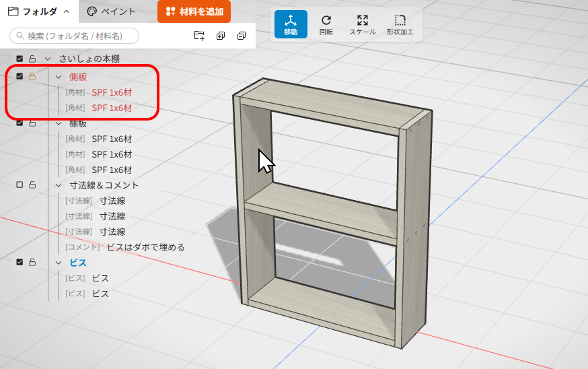Uncheck the ビス folder checkbox
The width and height of the screenshot is (588, 369).
click(x=20, y=262)
